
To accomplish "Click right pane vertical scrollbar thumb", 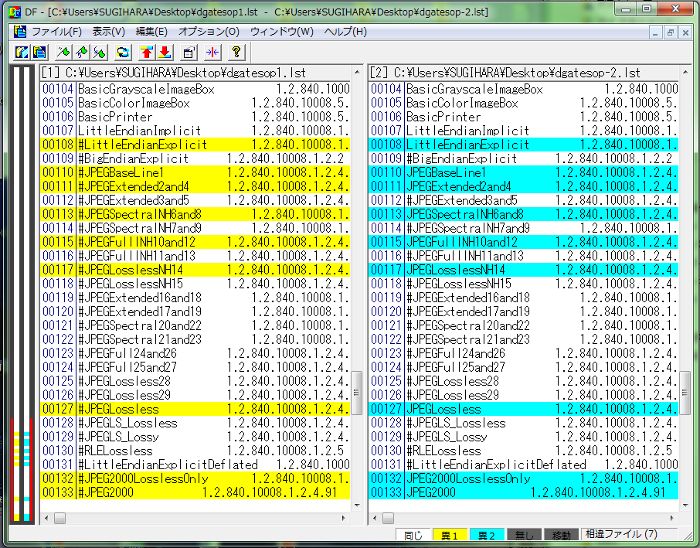I will [685, 393].
